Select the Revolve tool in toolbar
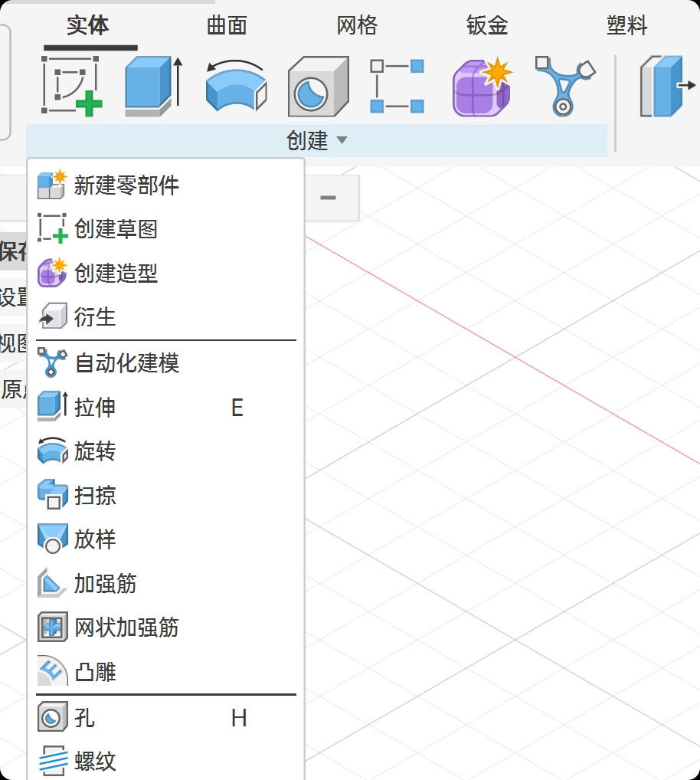This screenshot has height=780, width=700. point(236,86)
